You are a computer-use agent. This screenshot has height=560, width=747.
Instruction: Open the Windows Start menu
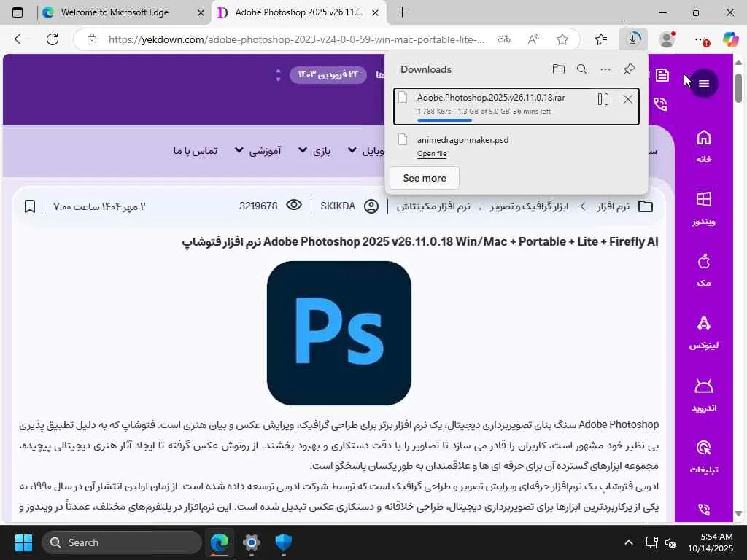tap(23, 542)
